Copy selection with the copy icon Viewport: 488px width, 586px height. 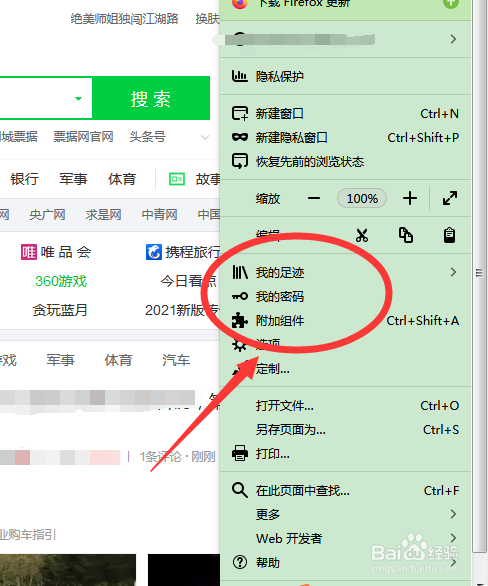[405, 235]
